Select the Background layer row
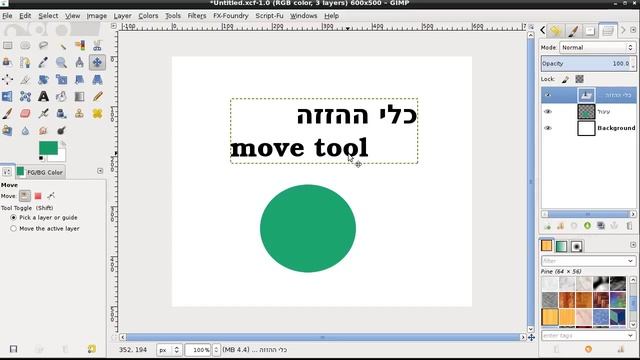The width and height of the screenshot is (640, 360). (x=589, y=128)
